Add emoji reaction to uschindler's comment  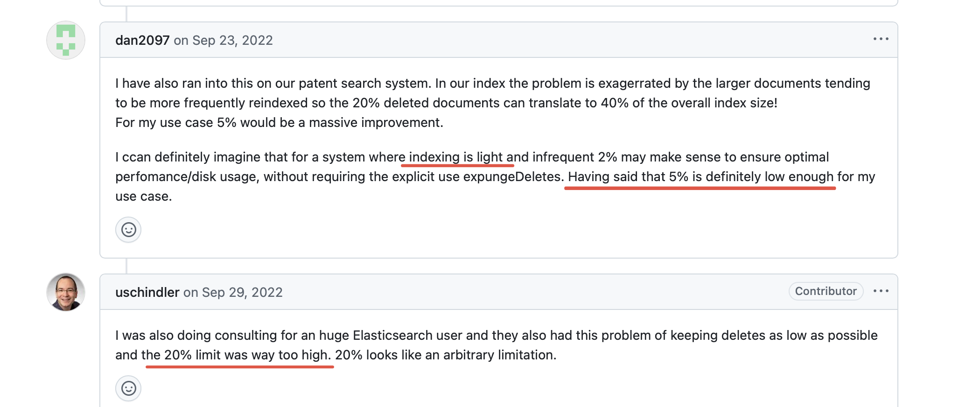[128, 388]
